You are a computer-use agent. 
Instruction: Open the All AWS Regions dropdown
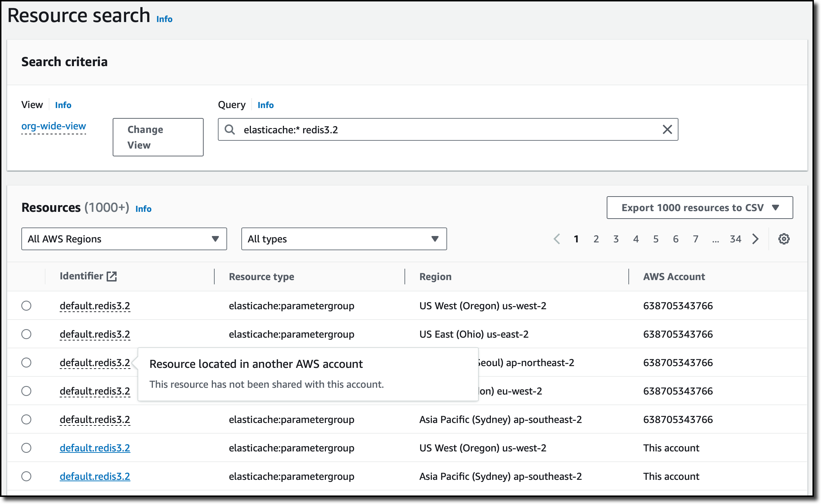coord(124,239)
